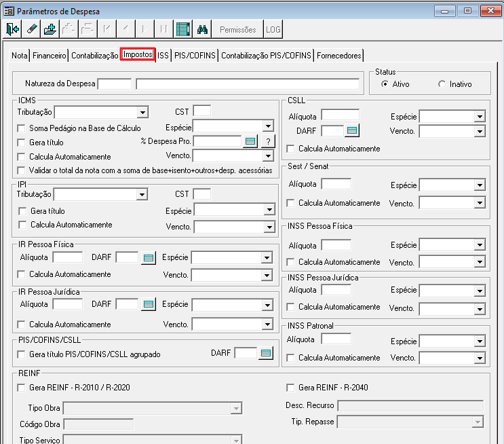Expand IPI Espécie dropdown
Viewport: 504px width, 444px height.
269,210
